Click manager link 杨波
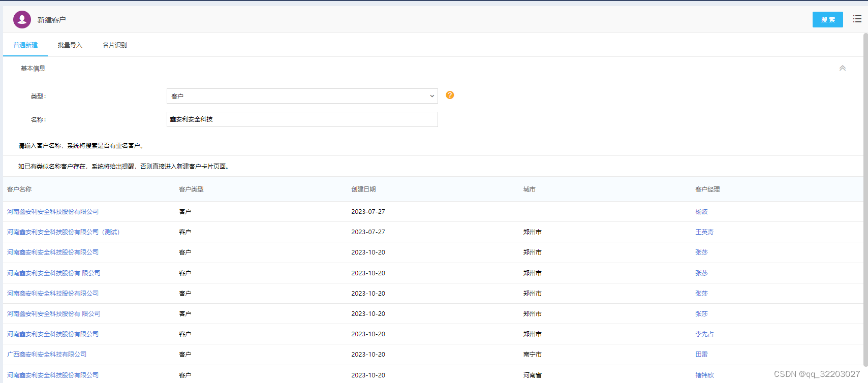868x383 pixels. tap(701, 211)
